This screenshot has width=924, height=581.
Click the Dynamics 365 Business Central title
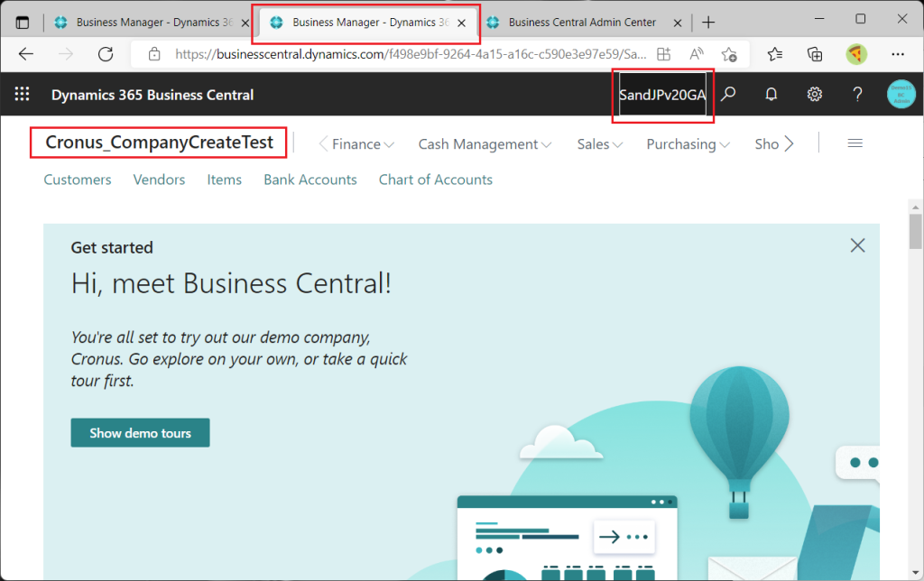click(x=152, y=95)
